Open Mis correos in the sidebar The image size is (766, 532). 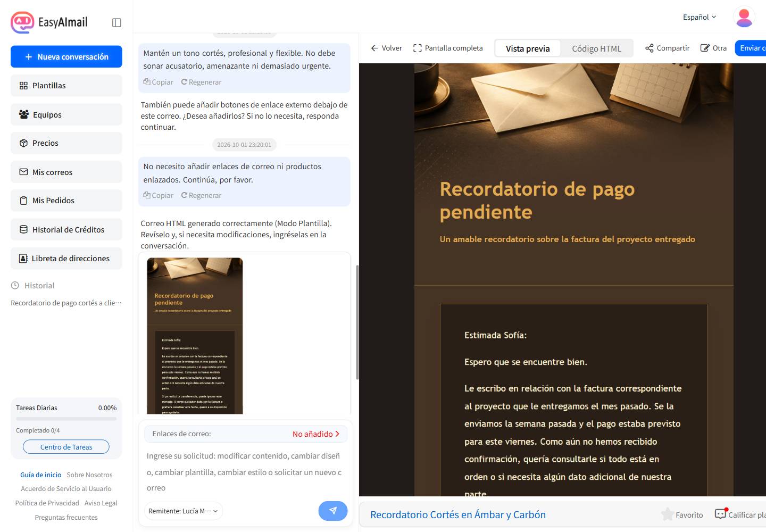point(66,172)
